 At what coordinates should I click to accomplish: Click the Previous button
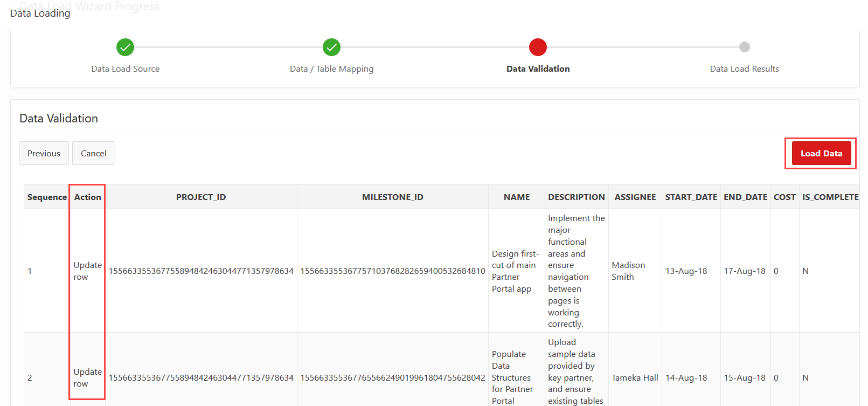(x=44, y=153)
